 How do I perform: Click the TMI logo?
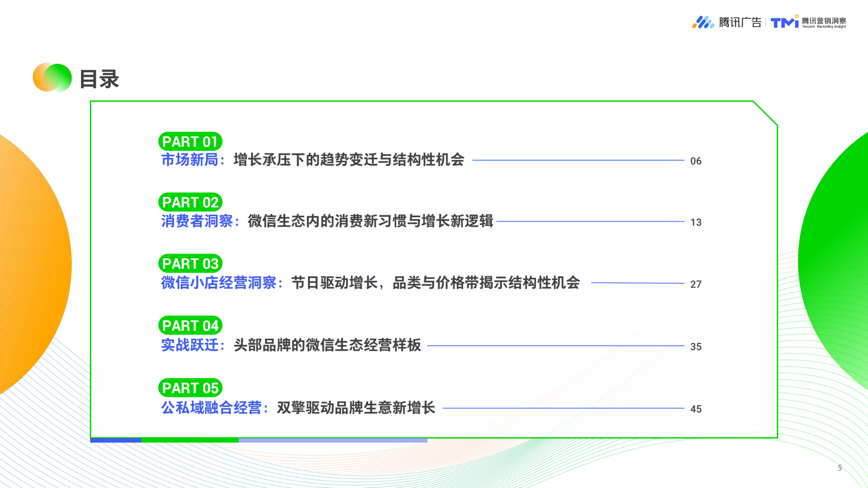click(x=785, y=22)
